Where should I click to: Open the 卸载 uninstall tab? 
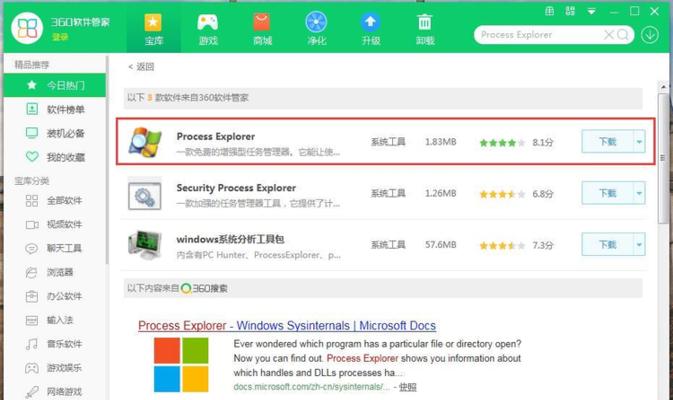click(425, 29)
